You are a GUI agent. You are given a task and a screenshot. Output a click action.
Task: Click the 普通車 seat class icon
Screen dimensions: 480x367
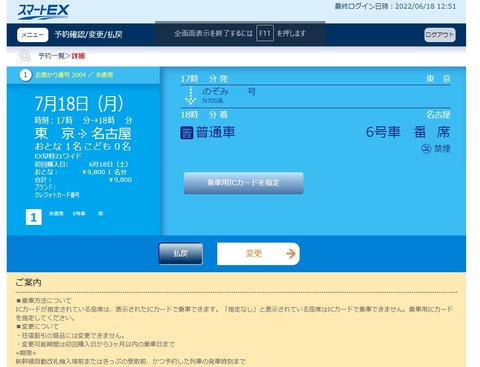[x=187, y=133]
